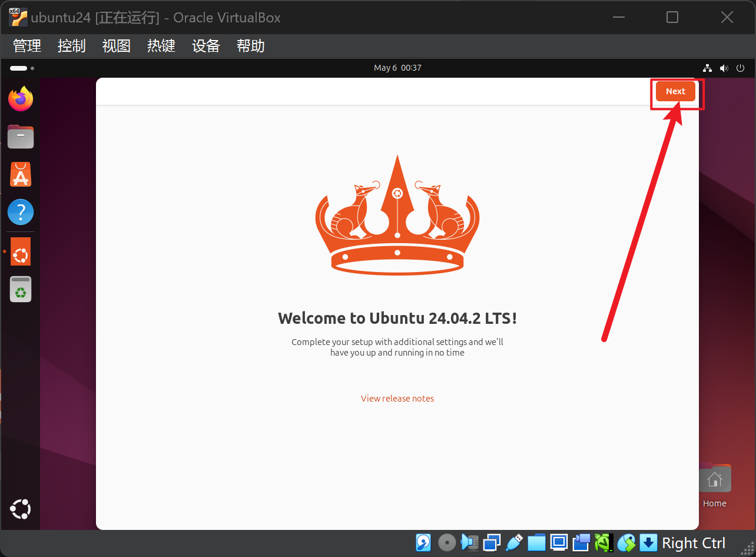Open the 视图 menu
Screen dimensions: 756x557
[x=117, y=46]
